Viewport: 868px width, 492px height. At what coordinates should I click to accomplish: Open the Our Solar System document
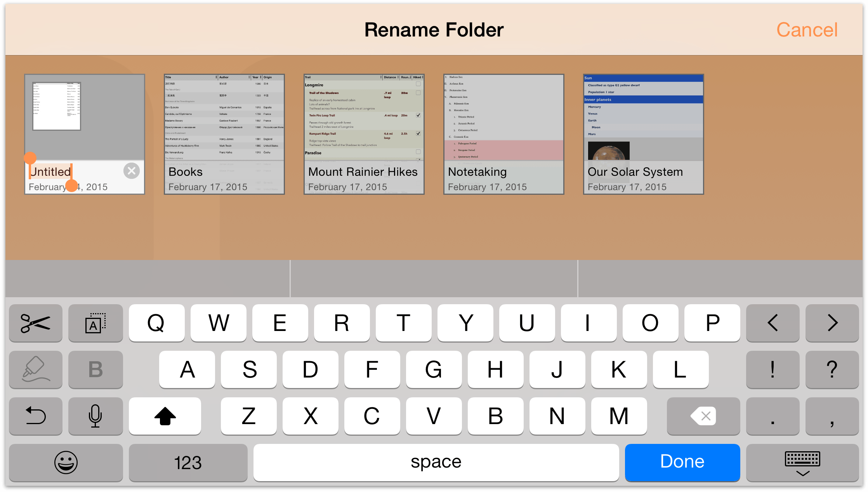point(644,134)
